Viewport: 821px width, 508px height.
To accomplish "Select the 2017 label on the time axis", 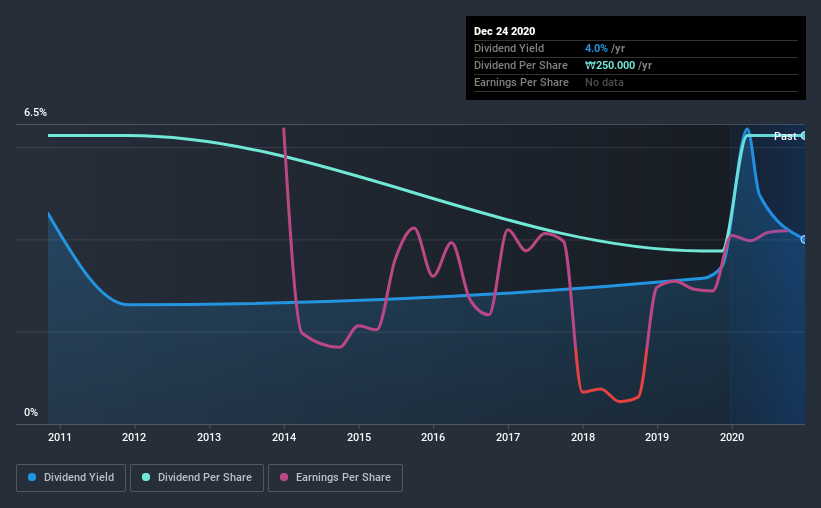I will [x=508, y=437].
